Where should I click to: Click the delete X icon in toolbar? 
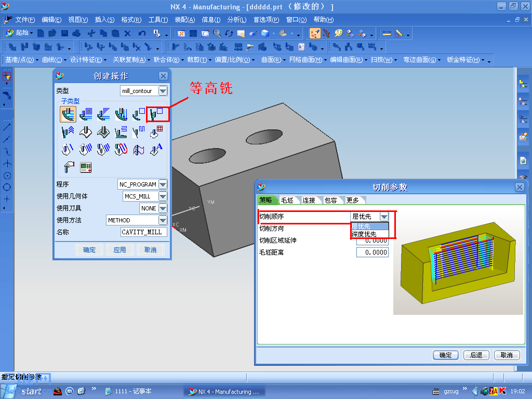click(127, 33)
